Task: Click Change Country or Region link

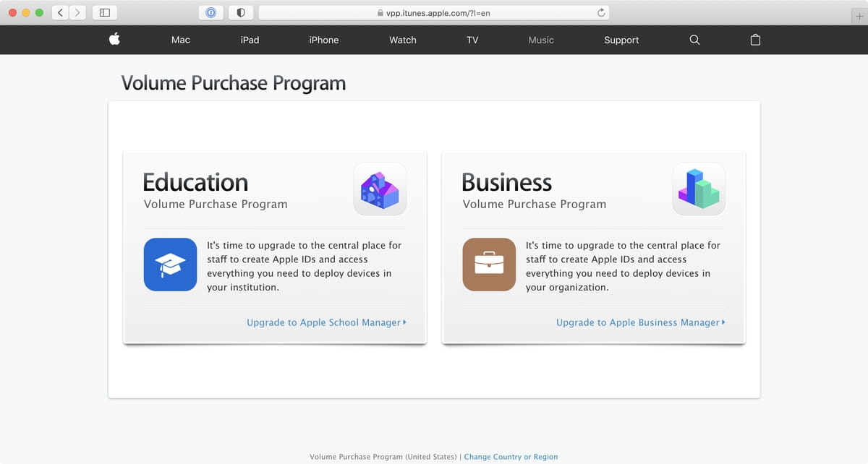Action: point(511,457)
